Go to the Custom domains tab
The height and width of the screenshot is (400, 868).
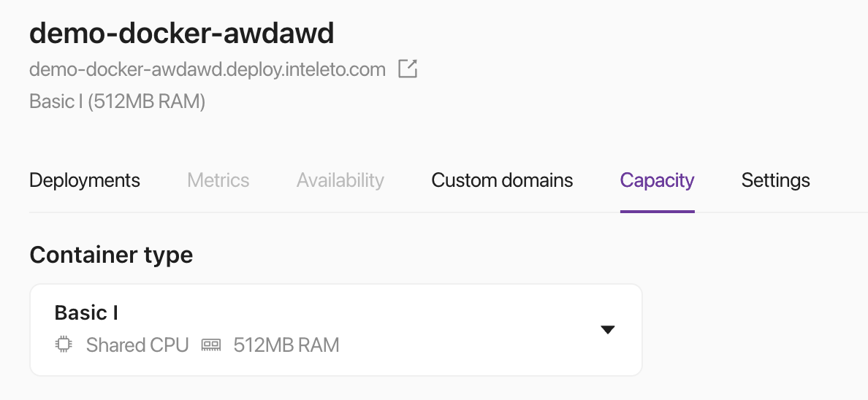[x=502, y=180]
